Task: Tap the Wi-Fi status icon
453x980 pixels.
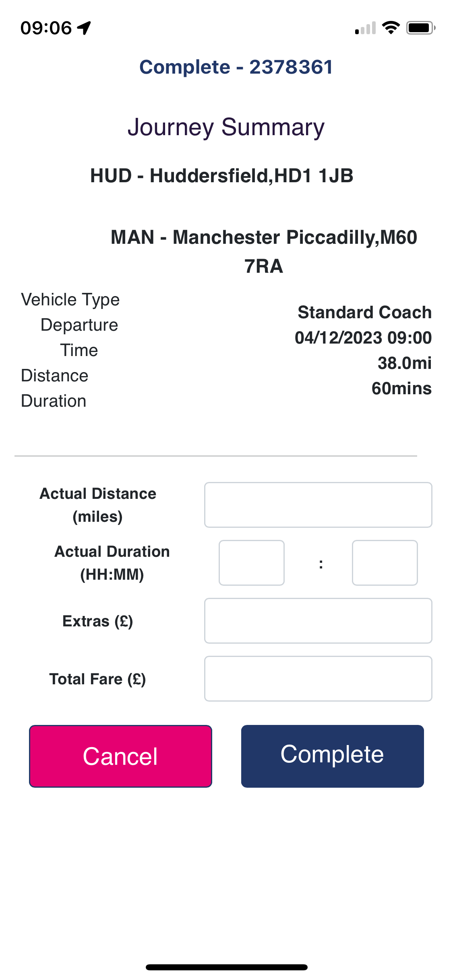Action: [391, 28]
